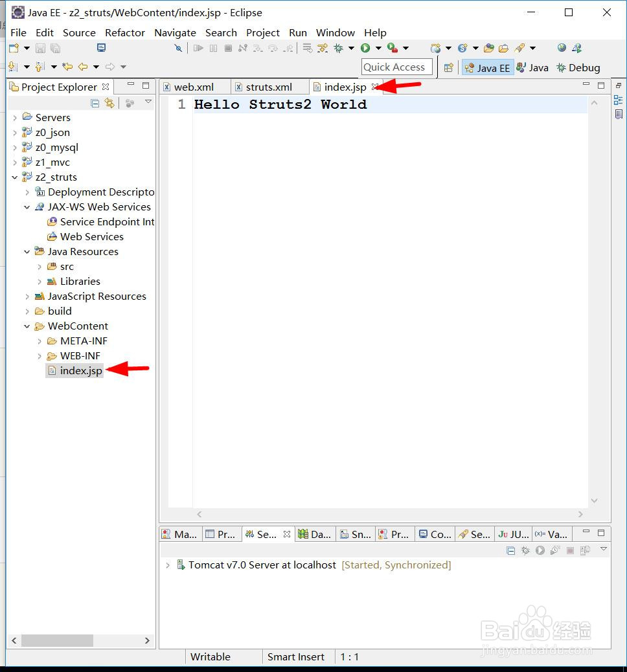
Task: Close the index.jsp editor tab
Action: (x=375, y=87)
